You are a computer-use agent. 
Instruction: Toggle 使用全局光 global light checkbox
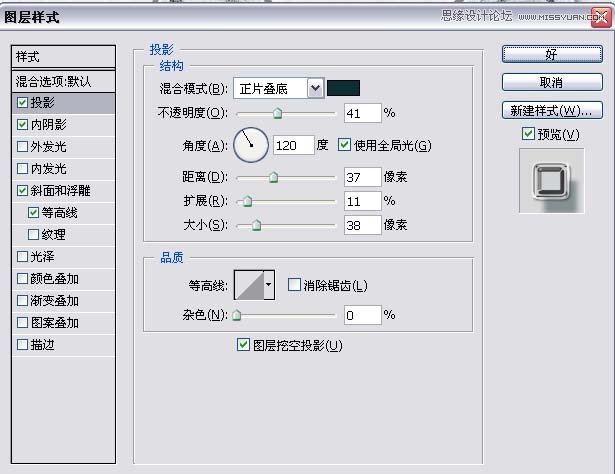[x=344, y=145]
